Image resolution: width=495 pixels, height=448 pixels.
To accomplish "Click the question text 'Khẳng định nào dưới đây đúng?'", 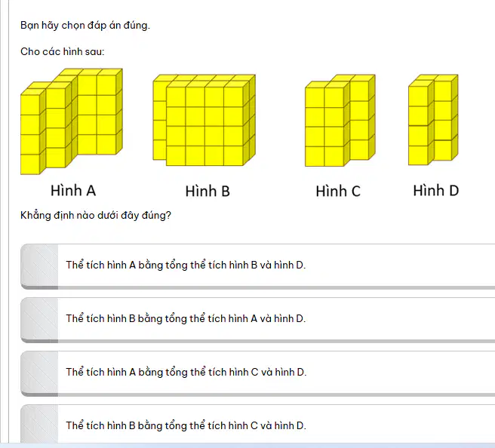I will (96, 216).
